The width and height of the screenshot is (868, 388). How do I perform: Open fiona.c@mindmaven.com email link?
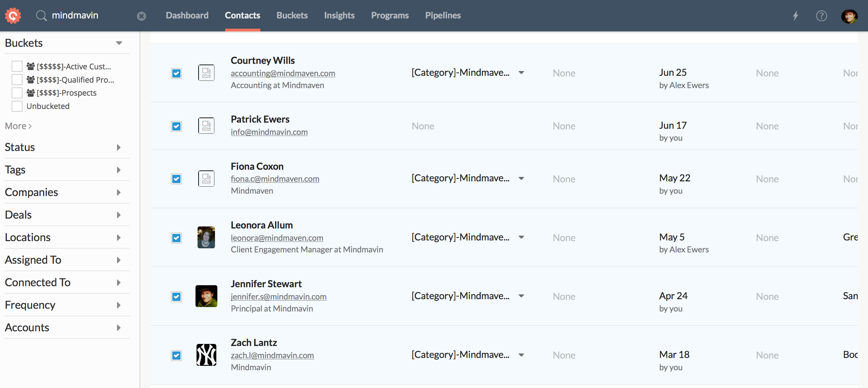pyautogui.click(x=275, y=179)
